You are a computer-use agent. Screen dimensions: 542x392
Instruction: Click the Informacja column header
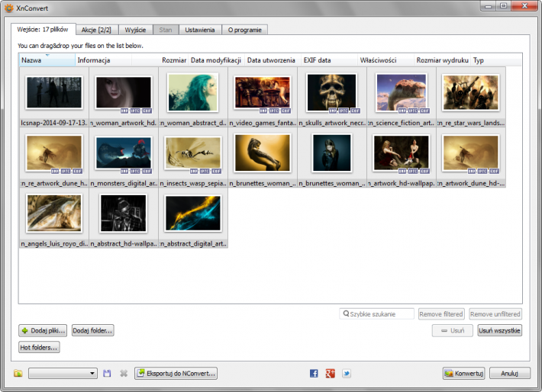pos(103,60)
